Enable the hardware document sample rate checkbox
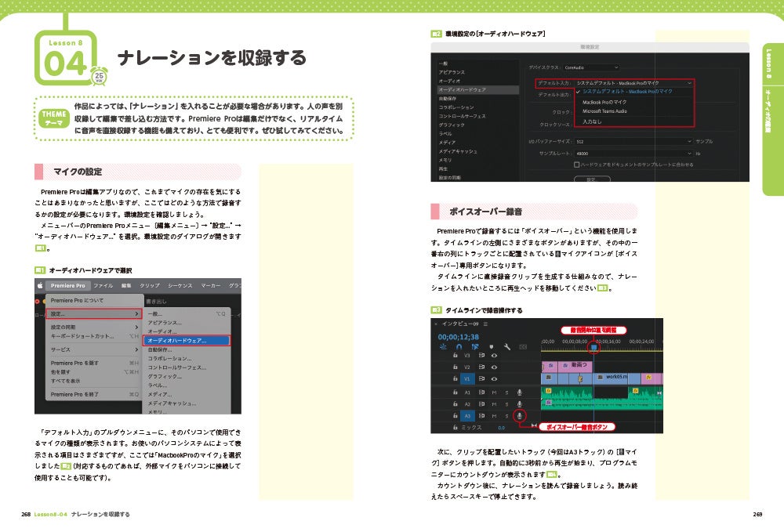The width and height of the screenshot is (784, 532). [576, 165]
